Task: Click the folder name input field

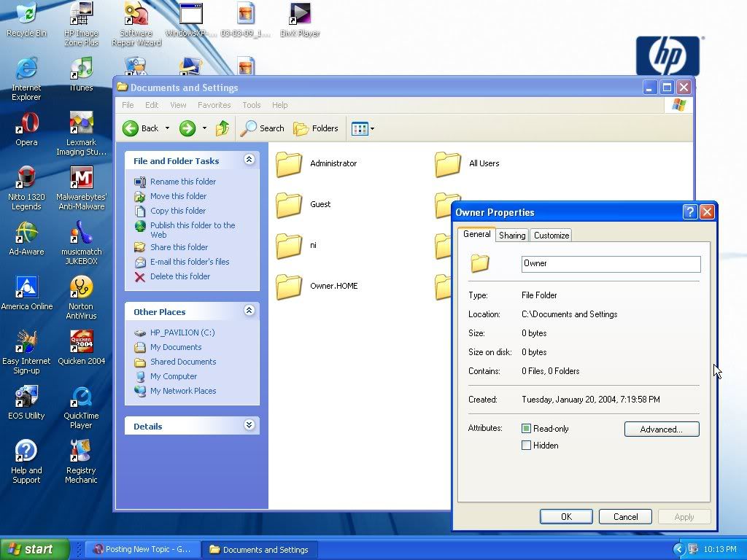Action: pos(611,264)
